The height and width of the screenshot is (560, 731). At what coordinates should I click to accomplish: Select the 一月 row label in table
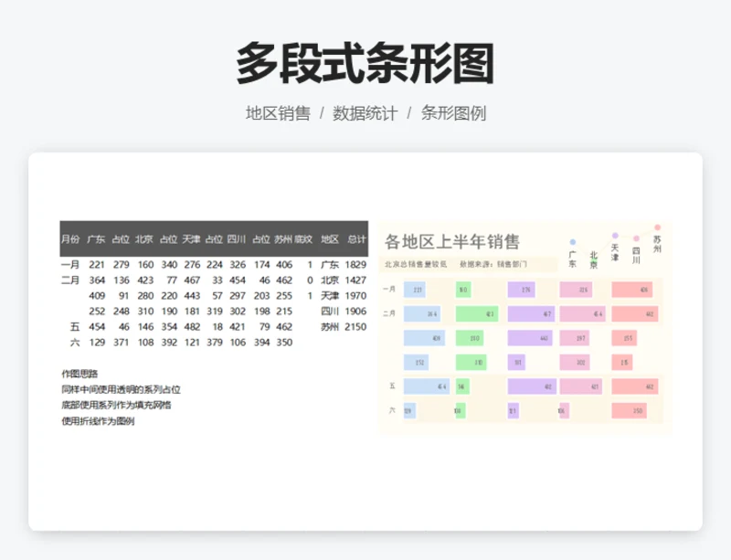[70, 265]
